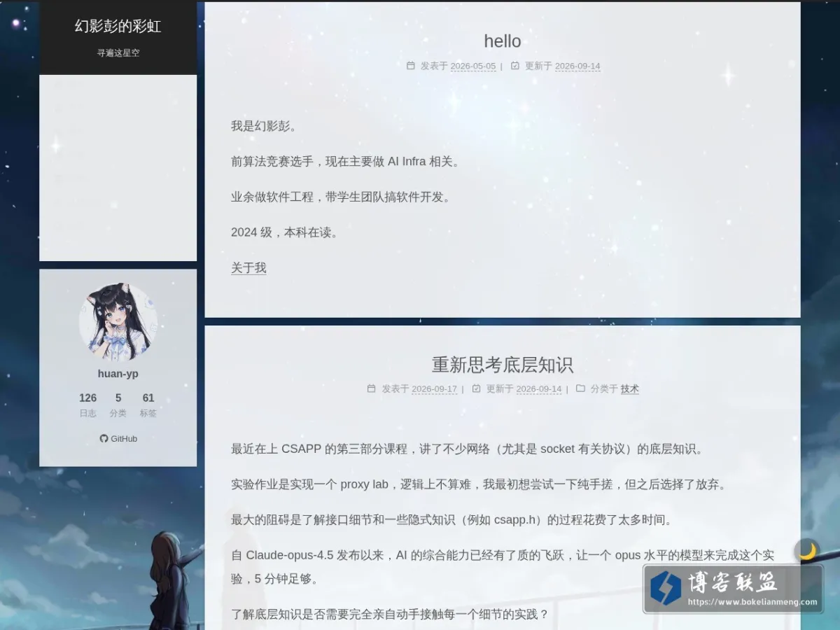The width and height of the screenshot is (840, 630).
Task: Click the line starting 了解底层知识是否需要
Action: click(x=391, y=614)
